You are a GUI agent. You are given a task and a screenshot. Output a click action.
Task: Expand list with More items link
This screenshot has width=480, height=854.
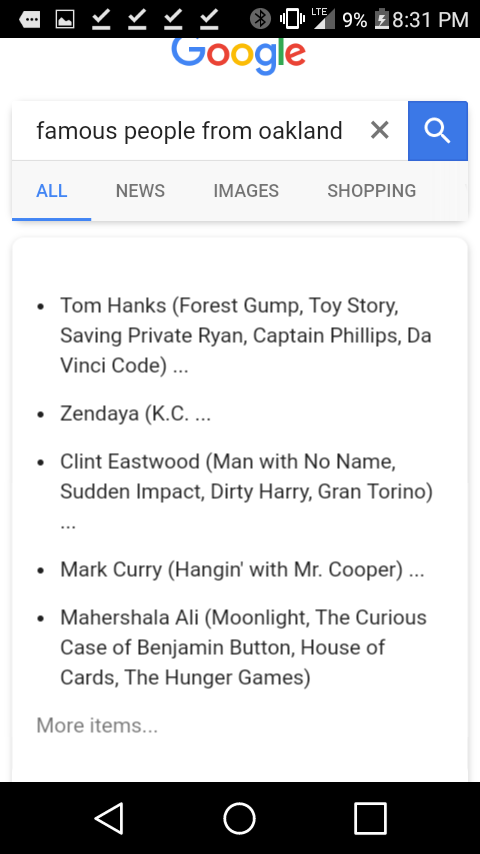[x=97, y=725]
